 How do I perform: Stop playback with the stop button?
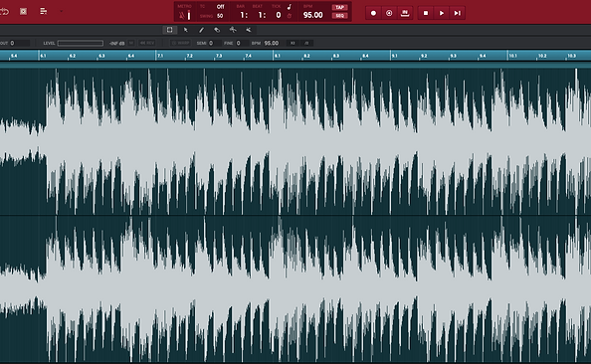pyautogui.click(x=426, y=13)
